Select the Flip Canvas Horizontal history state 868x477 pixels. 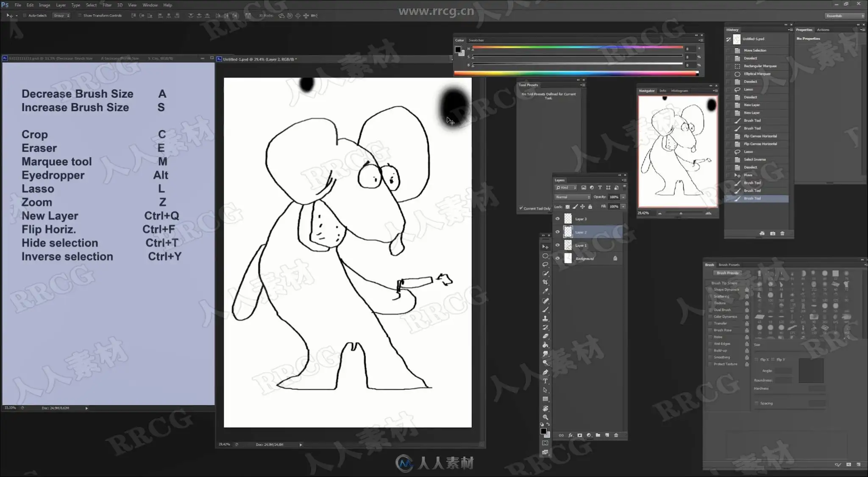(x=760, y=136)
